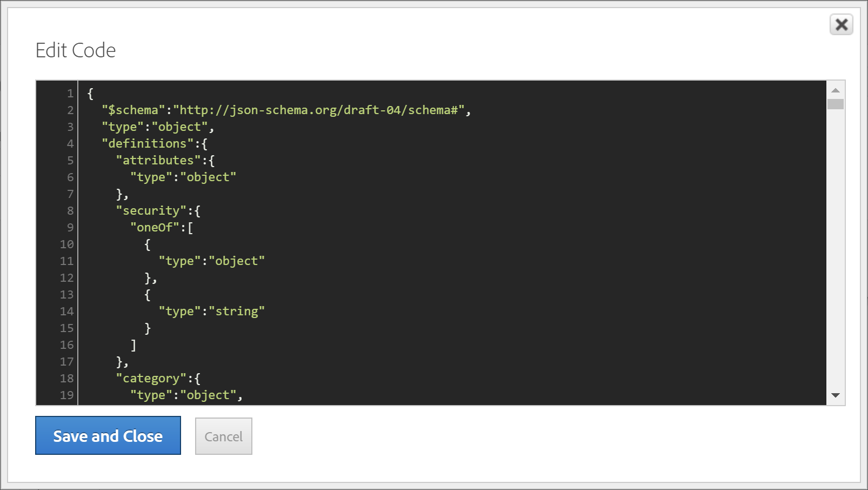Click the editor's vertical scrollbar thumb
The width and height of the screenshot is (868, 490).
pos(836,104)
